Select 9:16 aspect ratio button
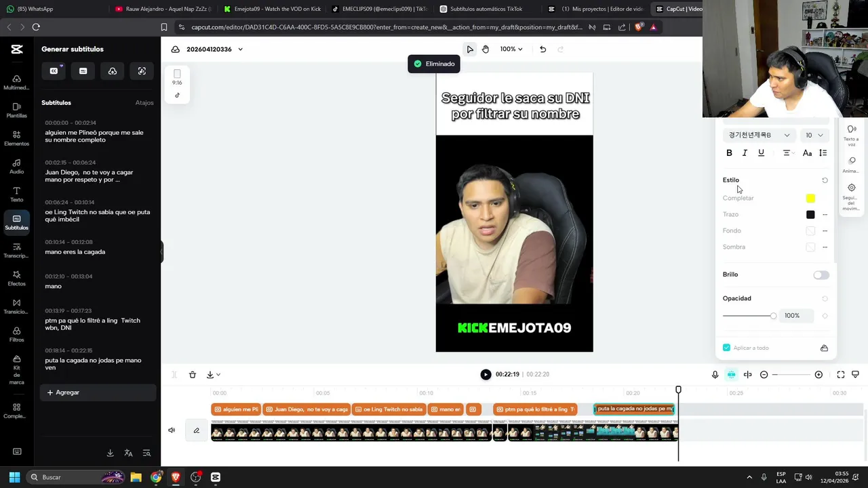 [x=177, y=77]
